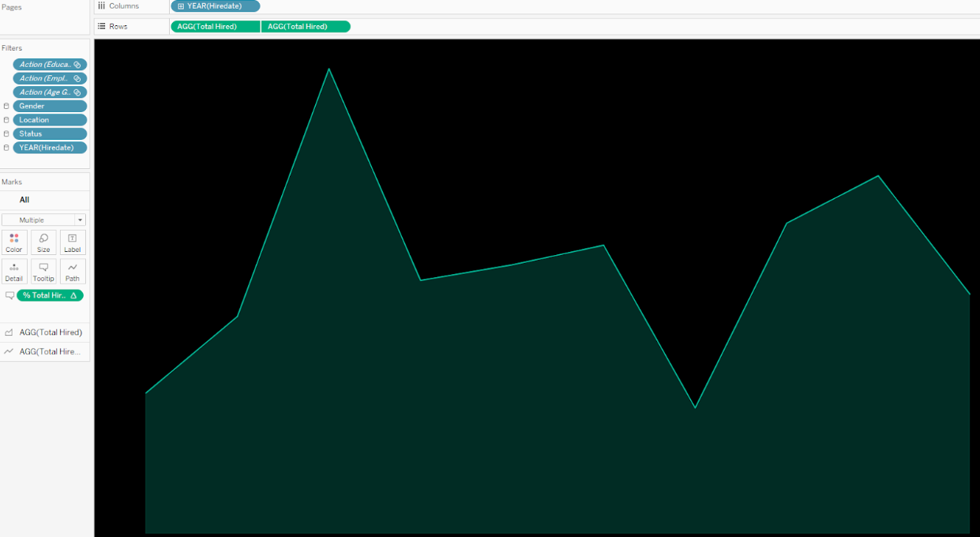
Task: Click the lowest dip point on the line
Action: (695, 407)
